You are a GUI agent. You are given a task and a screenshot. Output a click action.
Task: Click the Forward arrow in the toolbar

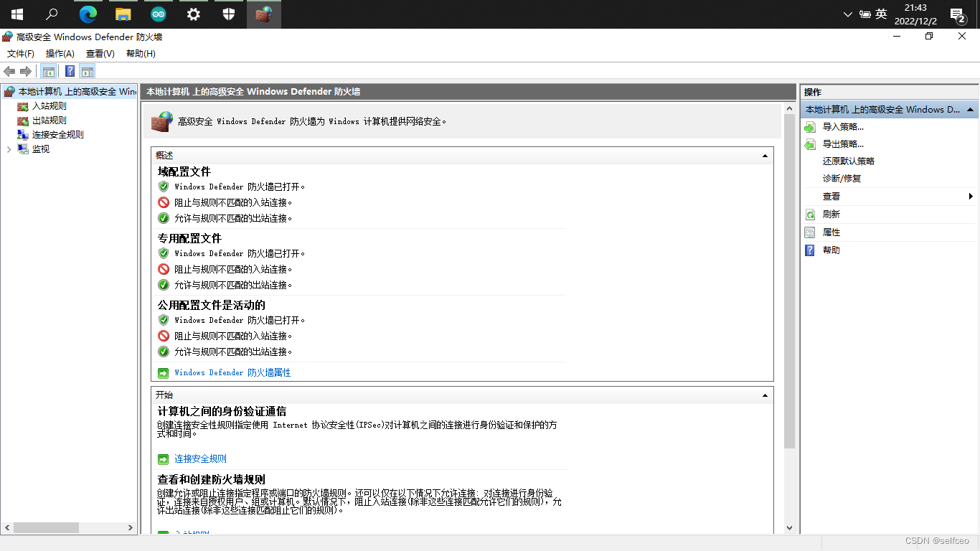26,71
